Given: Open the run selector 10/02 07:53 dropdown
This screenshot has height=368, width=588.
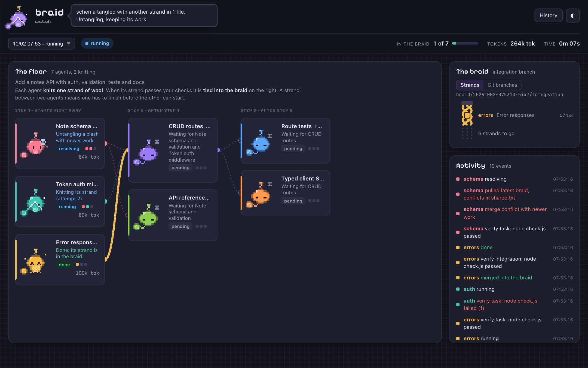Looking at the screenshot, I should pos(42,44).
